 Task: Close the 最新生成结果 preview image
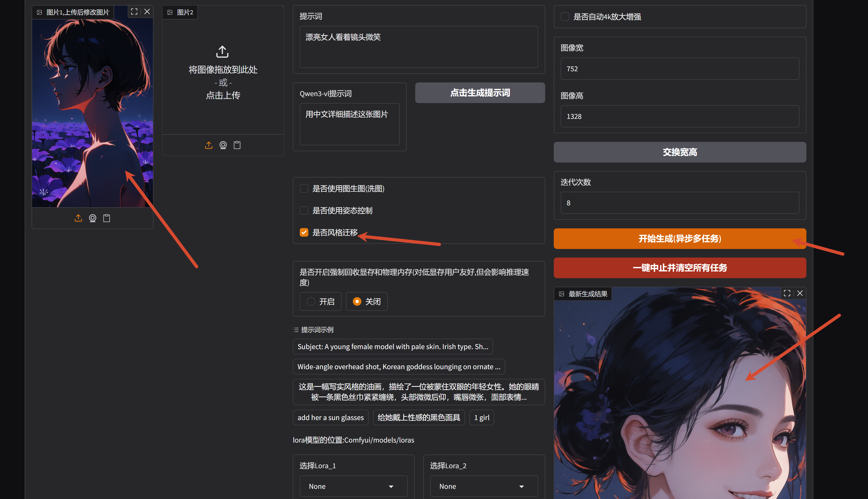pyautogui.click(x=800, y=293)
